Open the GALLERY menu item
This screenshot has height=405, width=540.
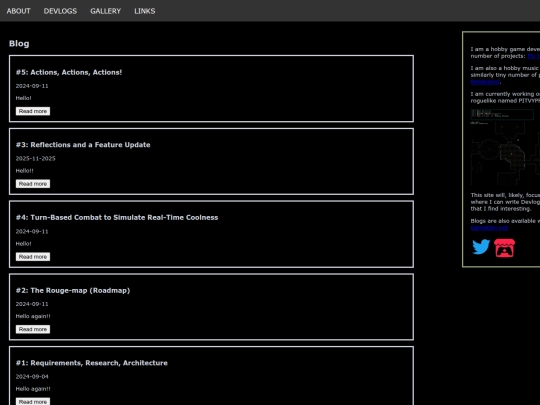point(105,11)
